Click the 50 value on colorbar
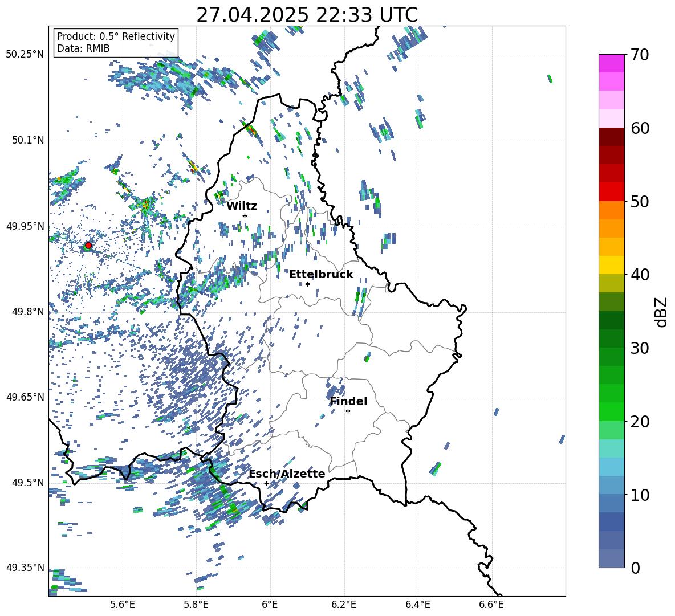 pyautogui.click(x=640, y=202)
